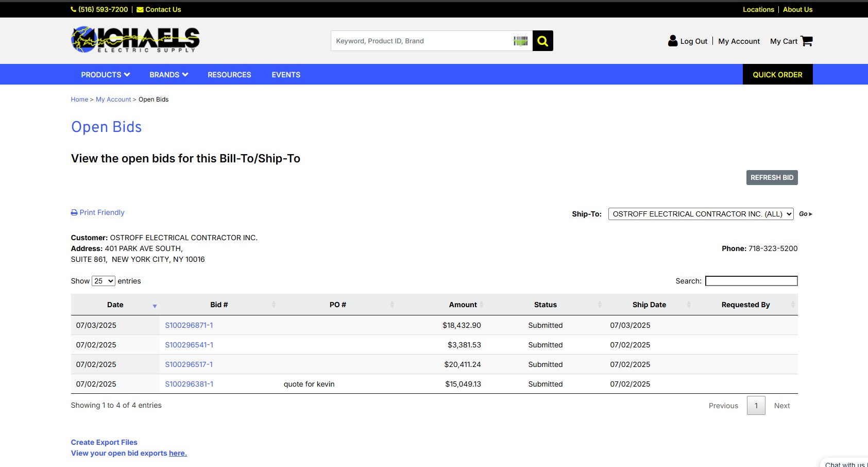Open bid S100296871-1
This screenshot has height=467, width=868.
click(189, 325)
